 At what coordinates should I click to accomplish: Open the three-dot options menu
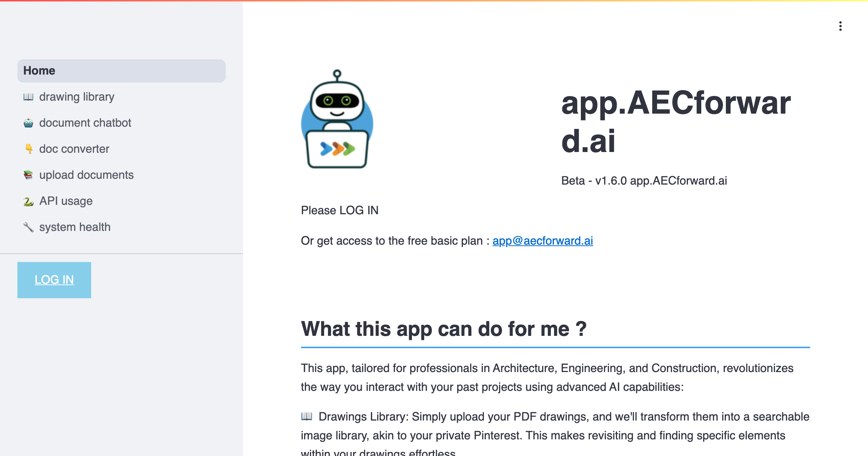pos(840,26)
